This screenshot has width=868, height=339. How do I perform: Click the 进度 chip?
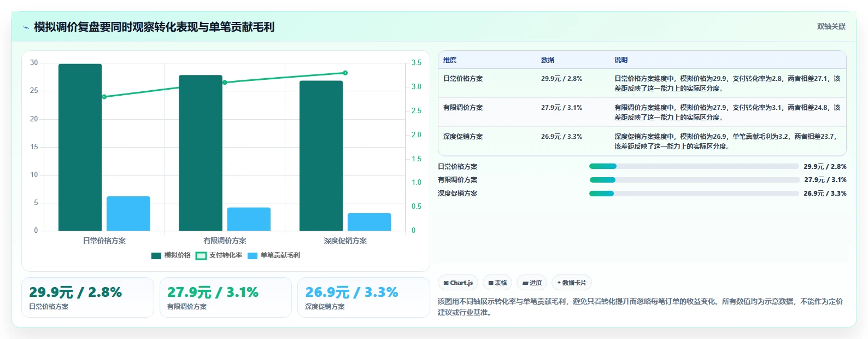(x=532, y=283)
